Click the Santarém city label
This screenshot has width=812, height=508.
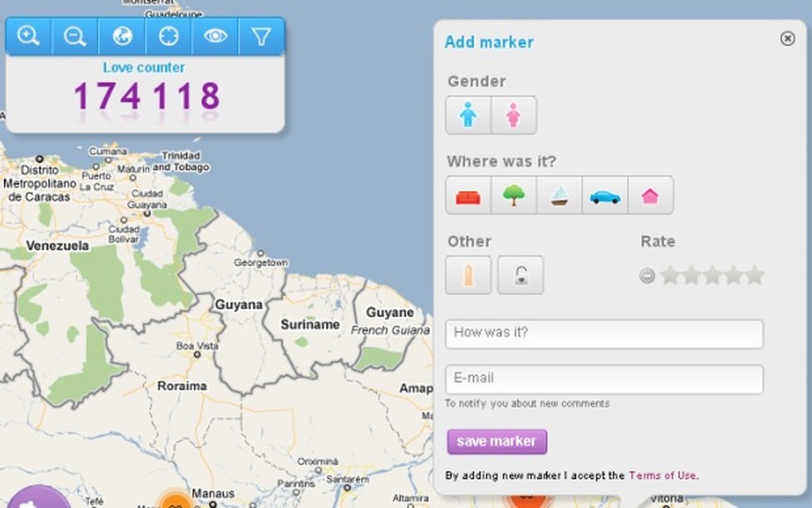[x=347, y=479]
